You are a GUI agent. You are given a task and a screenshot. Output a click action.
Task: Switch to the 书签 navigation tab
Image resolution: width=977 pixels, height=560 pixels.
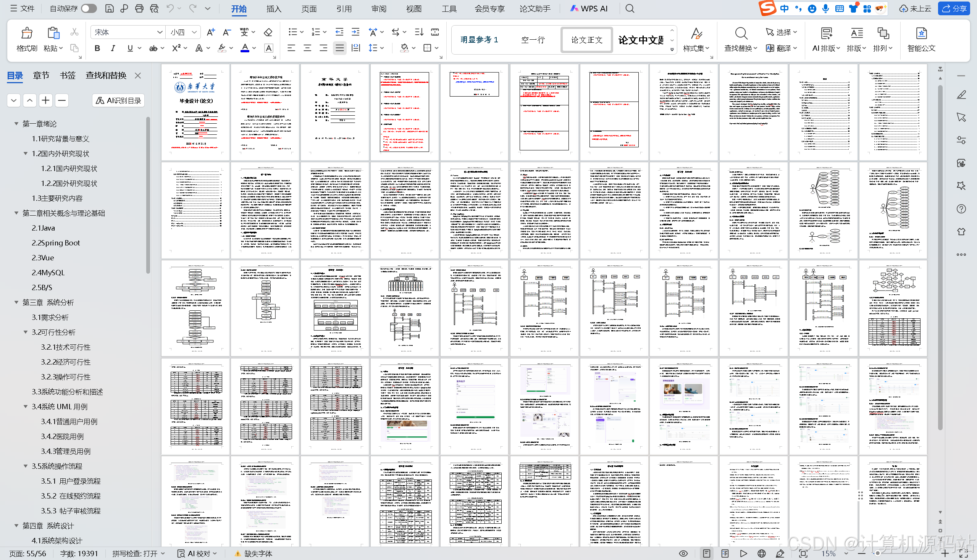[68, 75]
